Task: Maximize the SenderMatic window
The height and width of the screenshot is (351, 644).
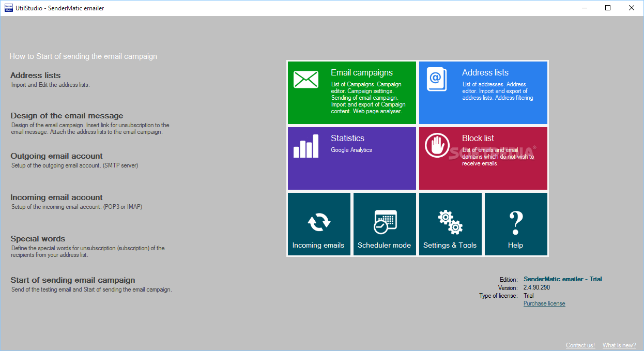Action: point(608,8)
